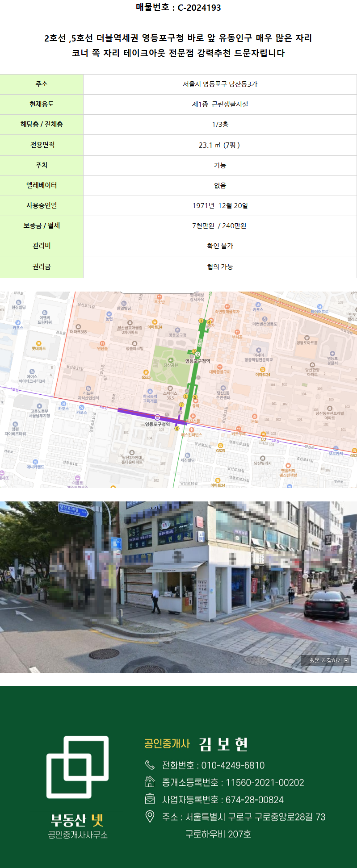The height and width of the screenshot is (868, 357).
Task: Select the 스페이스 36.5 marker on the map
Action: tap(170, 388)
